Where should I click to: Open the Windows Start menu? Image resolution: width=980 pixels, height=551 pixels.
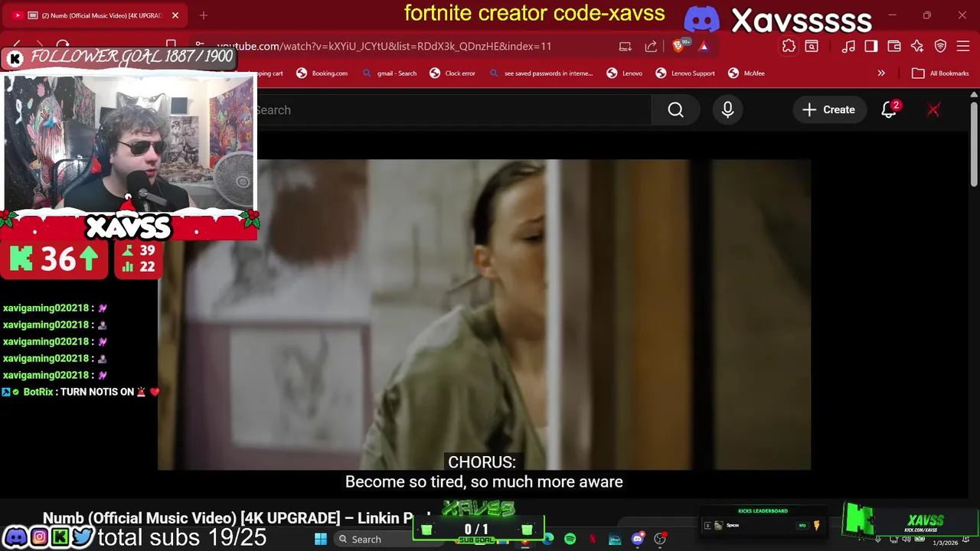pyautogui.click(x=321, y=540)
